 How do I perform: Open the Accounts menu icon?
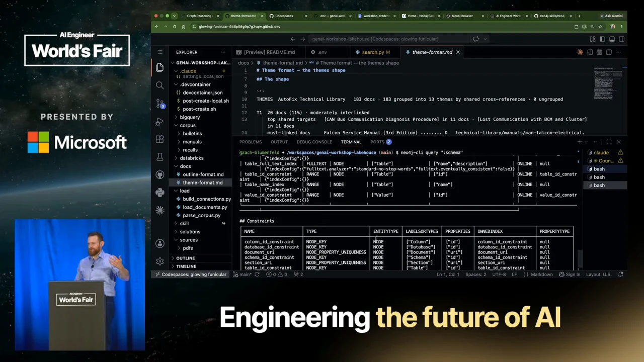click(160, 243)
